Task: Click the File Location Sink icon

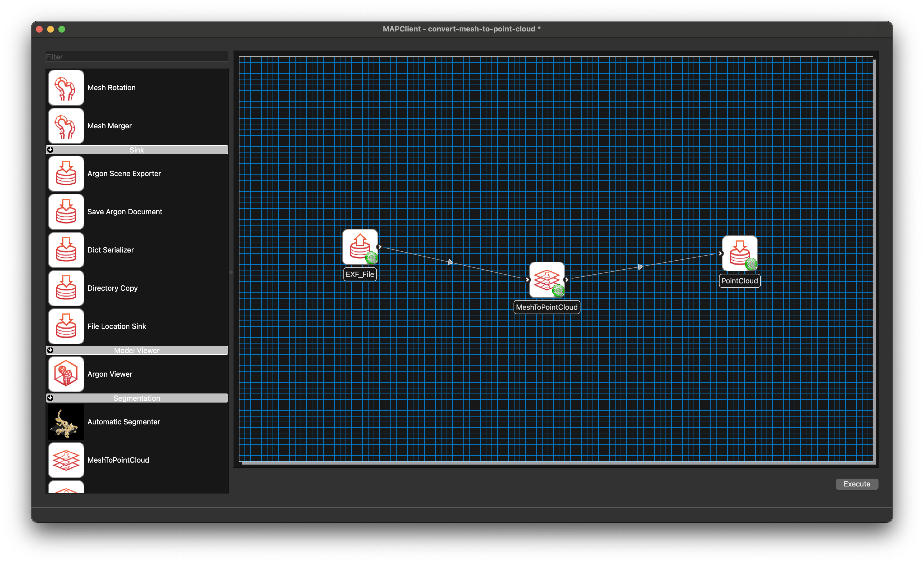Action: coord(66,326)
